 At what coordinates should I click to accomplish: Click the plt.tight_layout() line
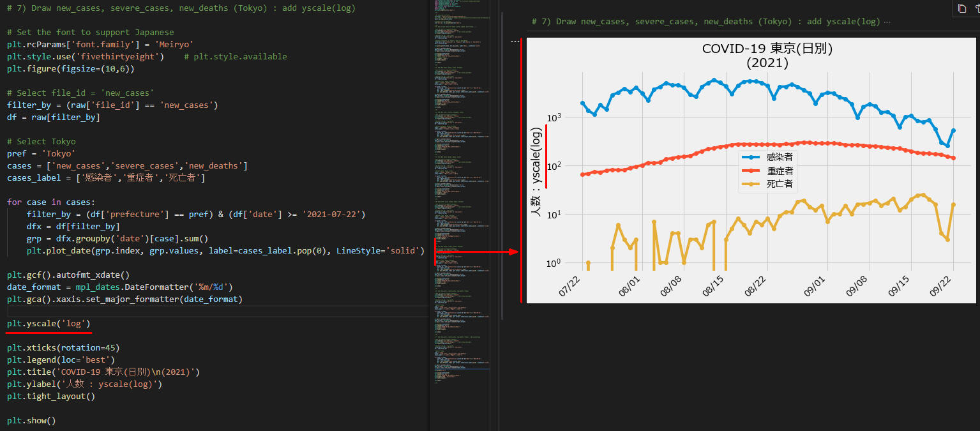click(51, 397)
